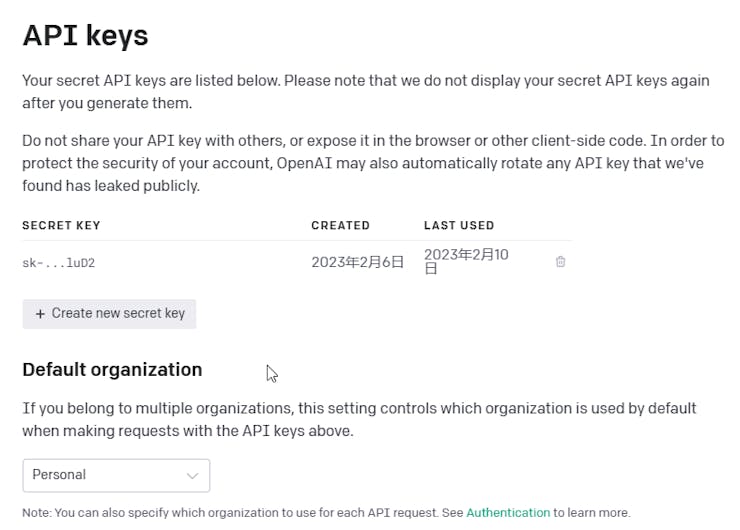Open the Authentication link
Image resolution: width=740 pixels, height=530 pixels.
point(508,513)
